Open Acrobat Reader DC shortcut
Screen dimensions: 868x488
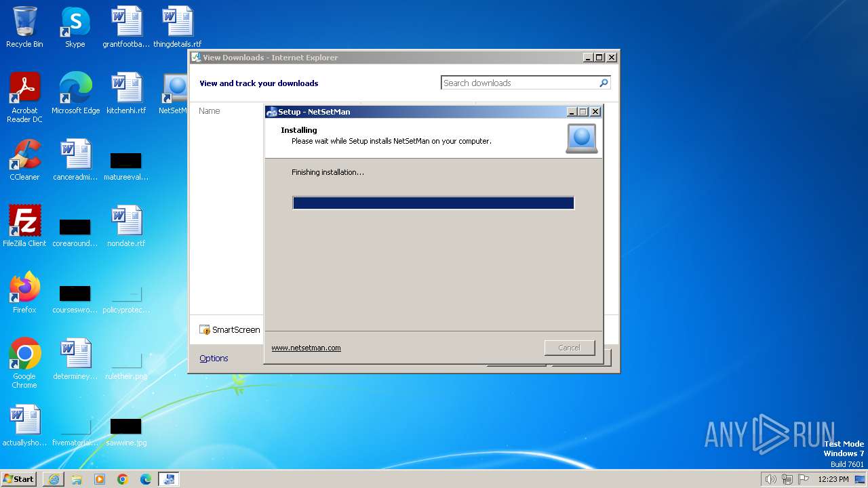[24, 98]
